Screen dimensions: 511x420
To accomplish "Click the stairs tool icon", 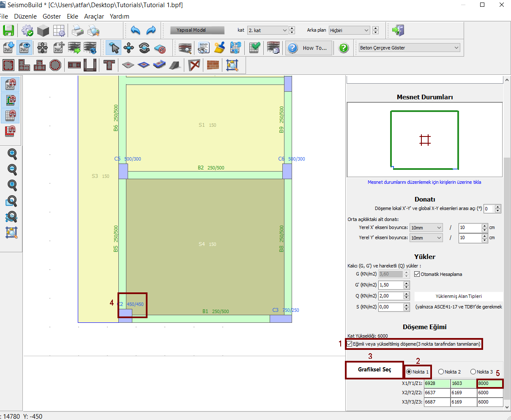I will coord(175,65).
